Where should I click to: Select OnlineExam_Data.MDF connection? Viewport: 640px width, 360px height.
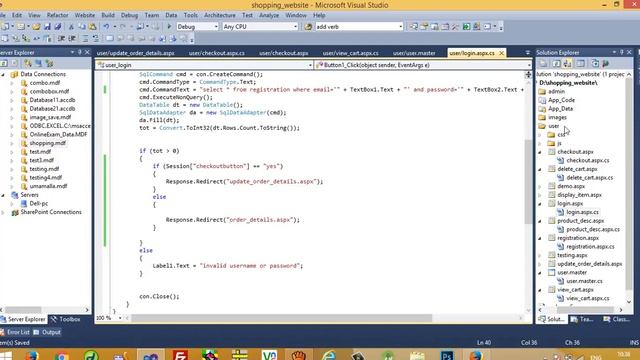click(58, 134)
